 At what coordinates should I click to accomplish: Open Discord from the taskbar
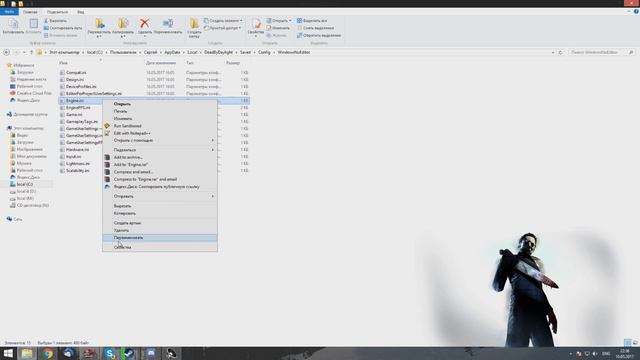[151, 353]
